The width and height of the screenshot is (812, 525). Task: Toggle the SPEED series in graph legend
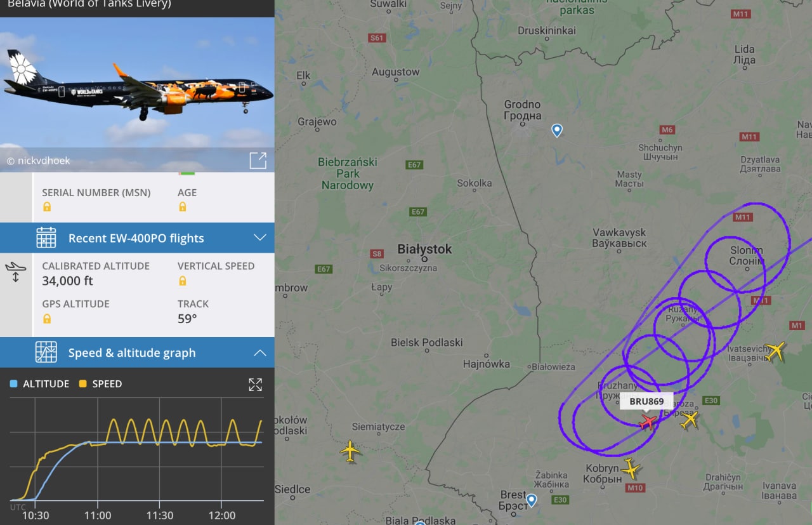point(100,383)
